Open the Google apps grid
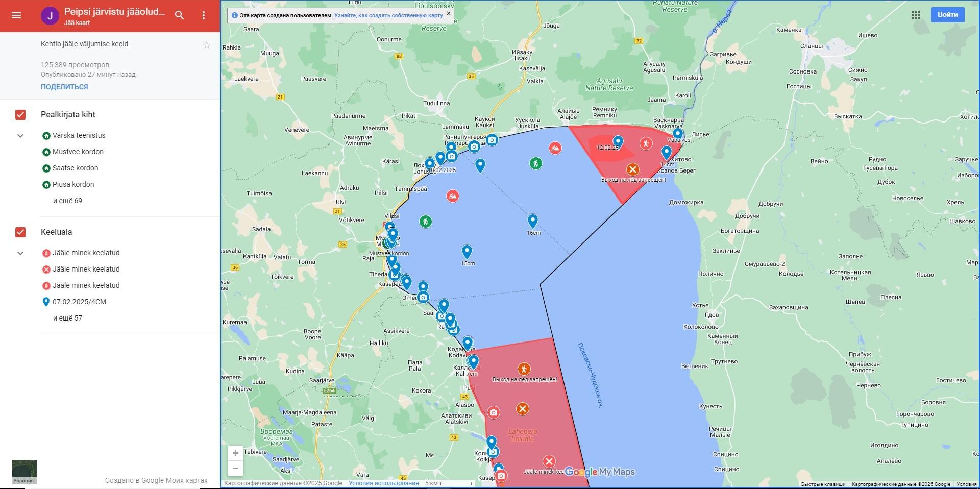 click(916, 15)
